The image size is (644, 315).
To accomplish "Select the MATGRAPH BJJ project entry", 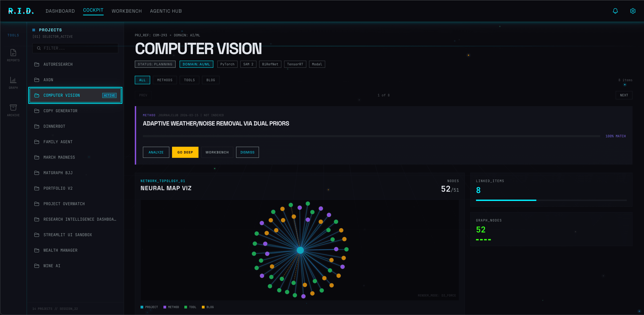I will (x=58, y=173).
